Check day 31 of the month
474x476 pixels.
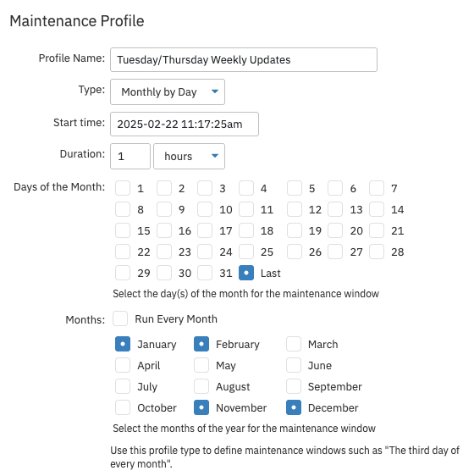coord(205,273)
